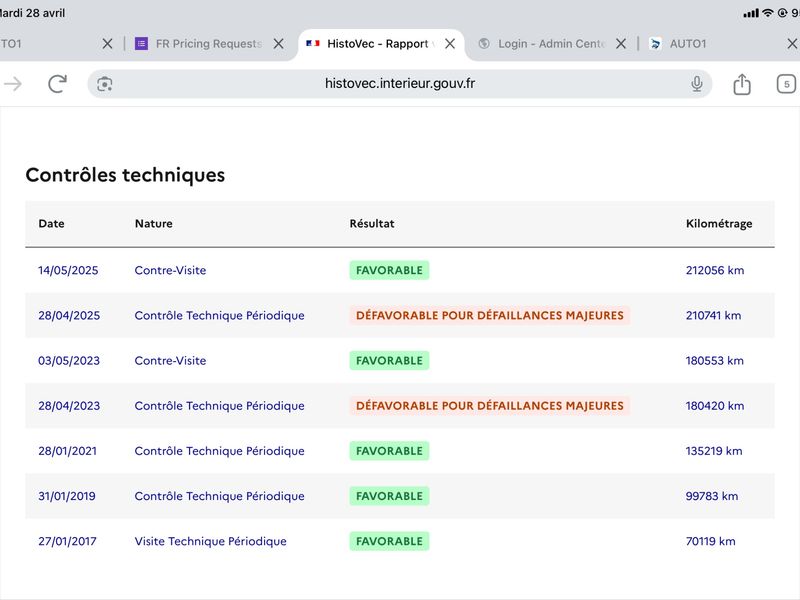
Task: Show open tabs via the tab counter icon
Action: [x=786, y=84]
